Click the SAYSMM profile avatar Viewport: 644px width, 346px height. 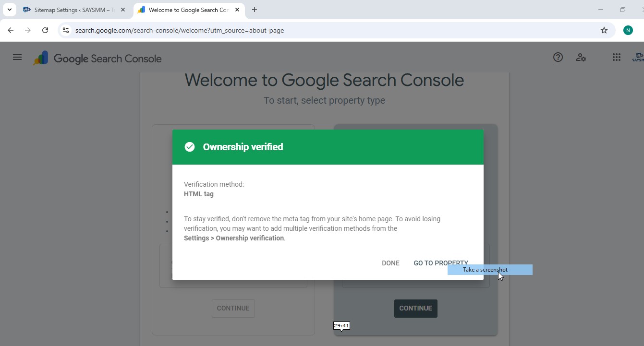click(638, 57)
